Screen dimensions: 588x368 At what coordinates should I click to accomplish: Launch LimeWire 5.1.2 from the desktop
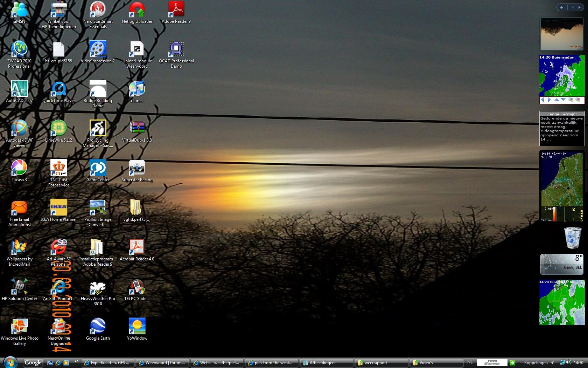coord(59,131)
